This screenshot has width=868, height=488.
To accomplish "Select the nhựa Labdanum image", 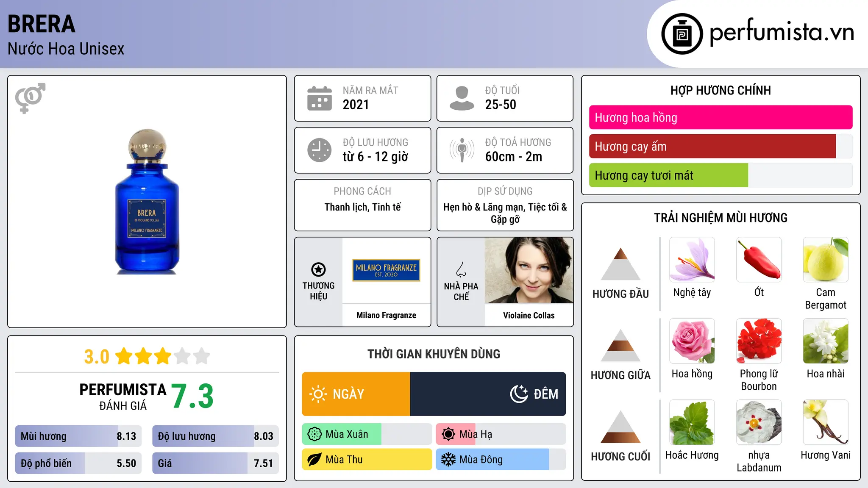I will pos(759,422).
